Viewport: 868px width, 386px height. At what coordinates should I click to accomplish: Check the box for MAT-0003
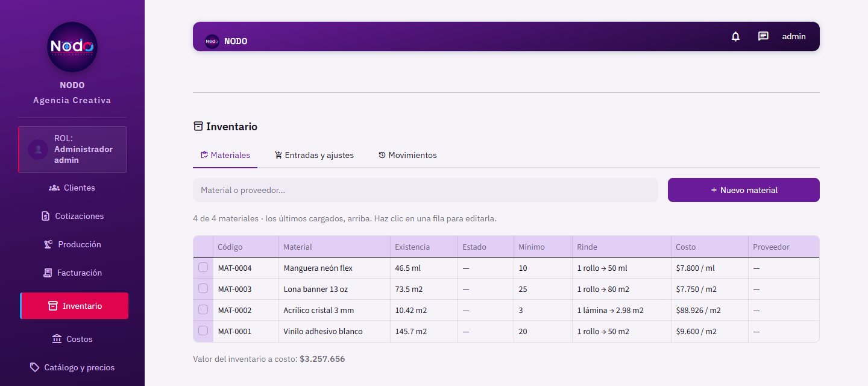203,288
